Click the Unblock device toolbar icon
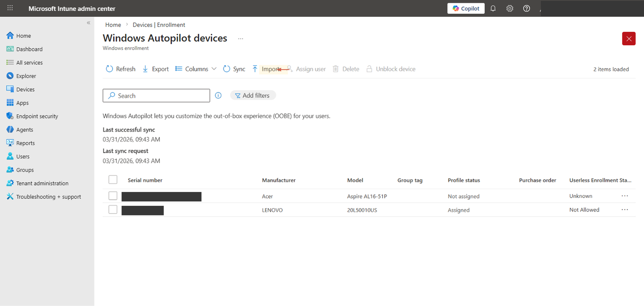This screenshot has height=306, width=644. click(x=390, y=69)
